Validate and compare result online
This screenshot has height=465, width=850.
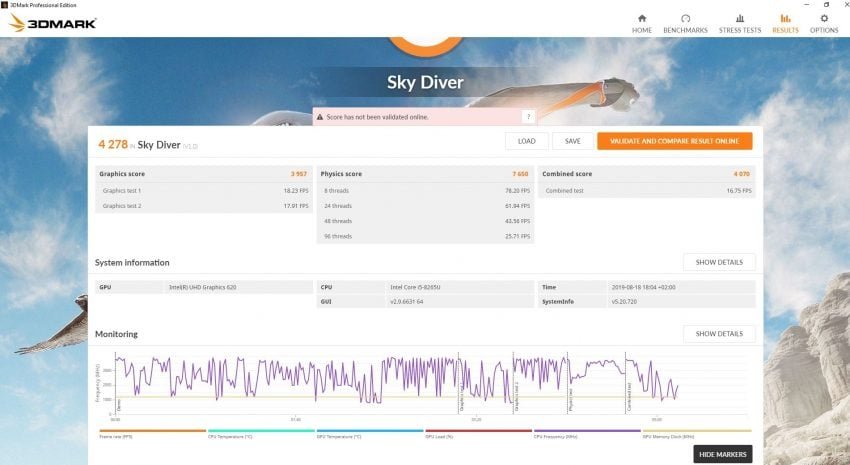coord(674,141)
